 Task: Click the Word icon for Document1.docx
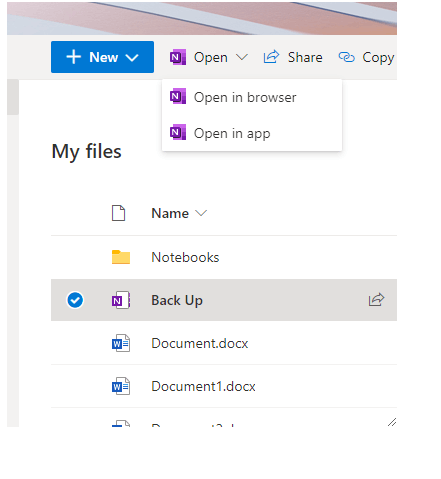121,386
